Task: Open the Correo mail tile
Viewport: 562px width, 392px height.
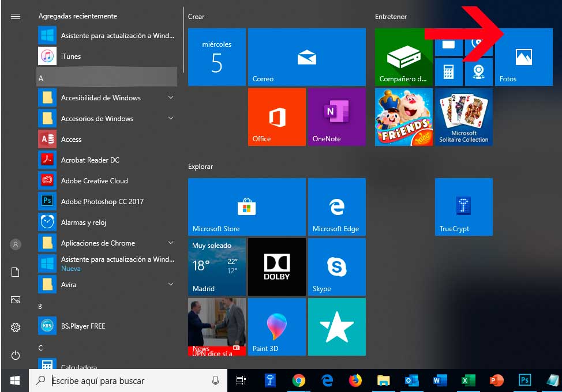Action: pos(307,57)
